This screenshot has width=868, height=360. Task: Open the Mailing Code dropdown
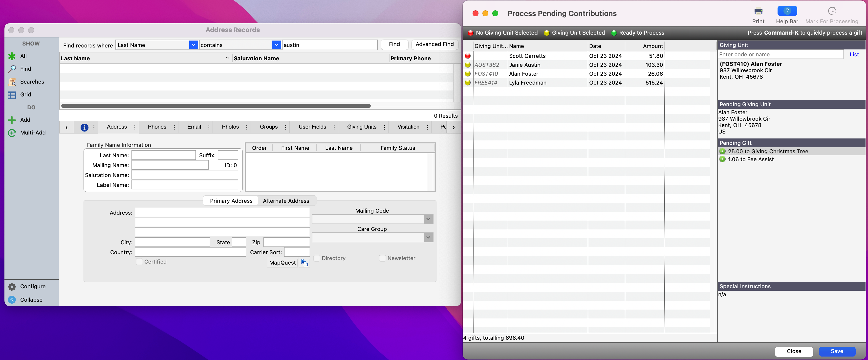(x=428, y=219)
